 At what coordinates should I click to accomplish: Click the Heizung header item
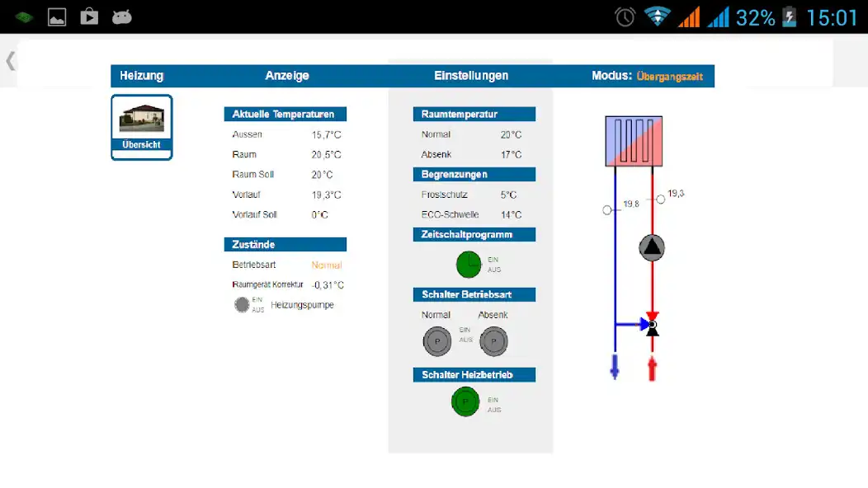click(x=142, y=76)
